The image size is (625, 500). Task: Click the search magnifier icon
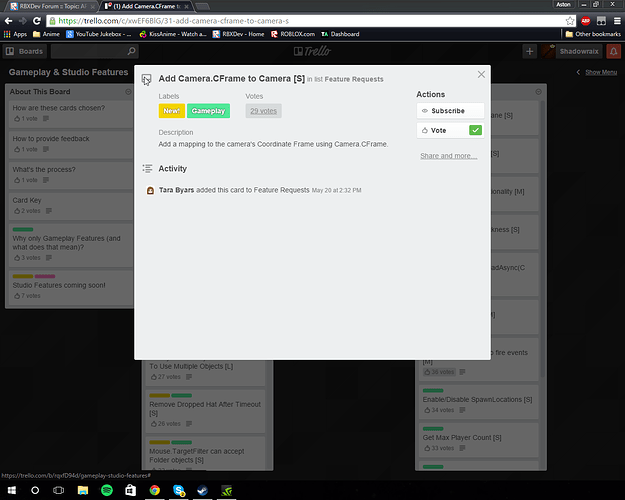pyautogui.click(x=131, y=51)
